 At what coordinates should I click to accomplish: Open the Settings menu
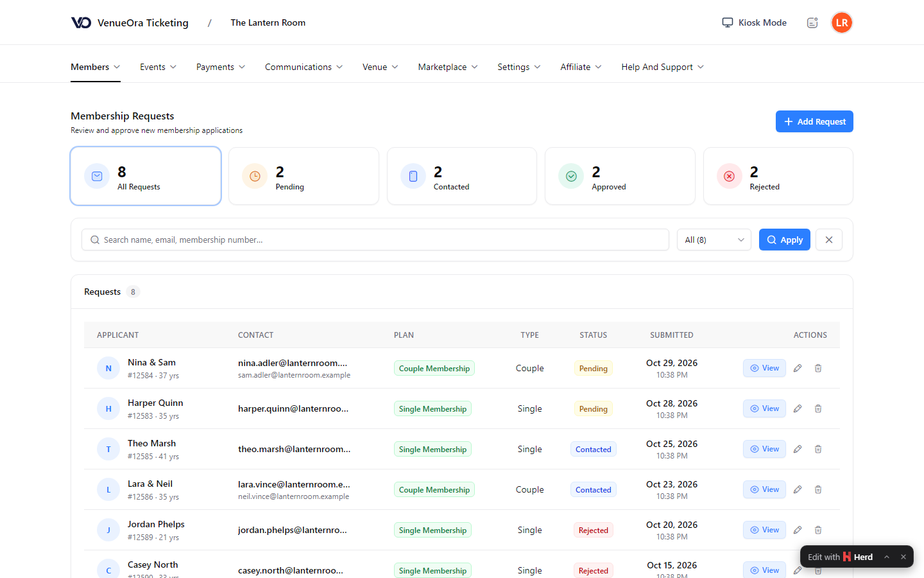coord(519,67)
